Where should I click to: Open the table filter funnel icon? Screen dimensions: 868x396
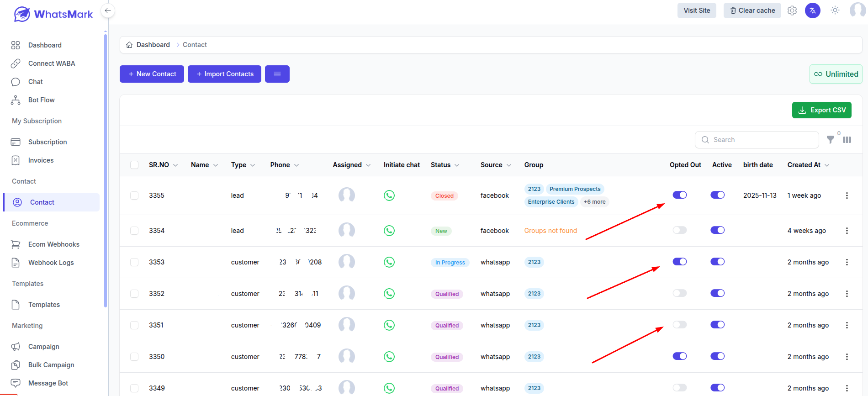(831, 140)
